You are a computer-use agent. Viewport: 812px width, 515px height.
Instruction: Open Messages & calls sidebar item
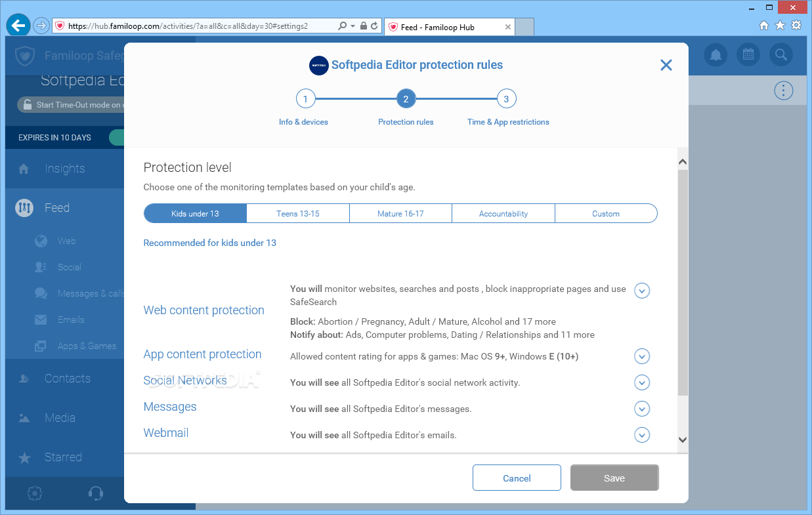(79, 293)
